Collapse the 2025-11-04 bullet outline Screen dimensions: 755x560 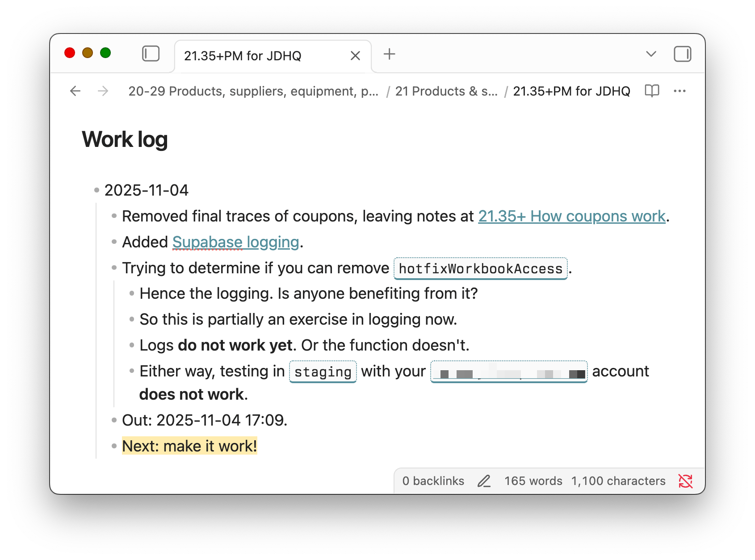[x=96, y=190]
